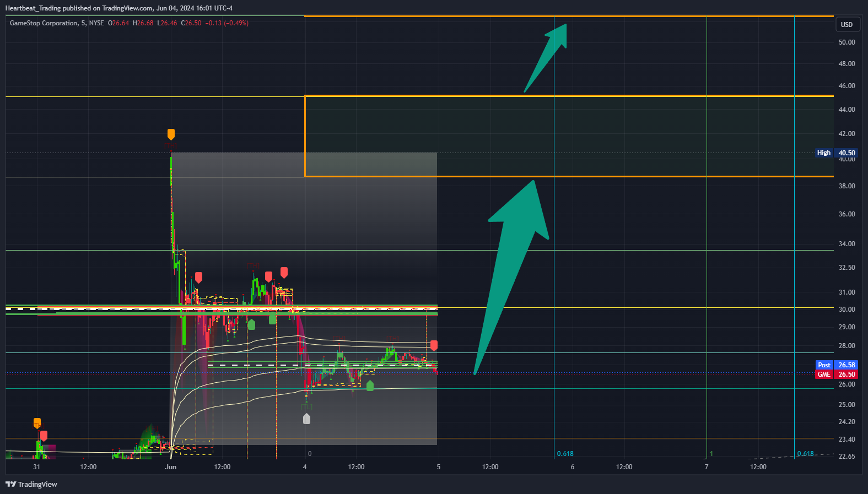Click the 6 date label on time axis
This screenshot has width=868, height=494.
point(573,466)
